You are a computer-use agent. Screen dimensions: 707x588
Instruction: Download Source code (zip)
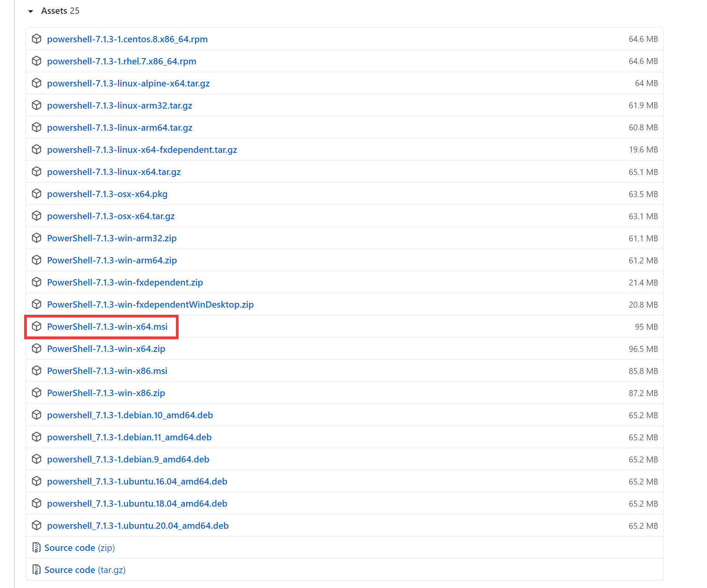click(79, 548)
